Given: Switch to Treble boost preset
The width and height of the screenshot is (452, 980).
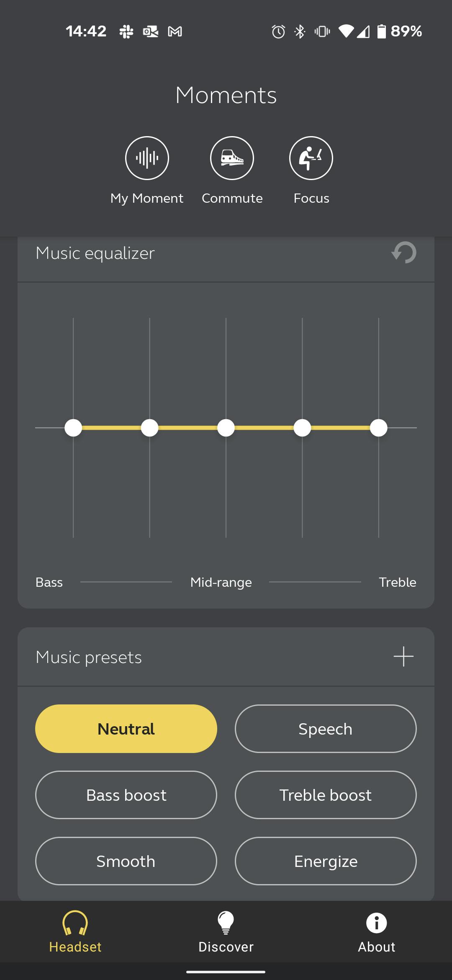Looking at the screenshot, I should pyautogui.click(x=326, y=795).
